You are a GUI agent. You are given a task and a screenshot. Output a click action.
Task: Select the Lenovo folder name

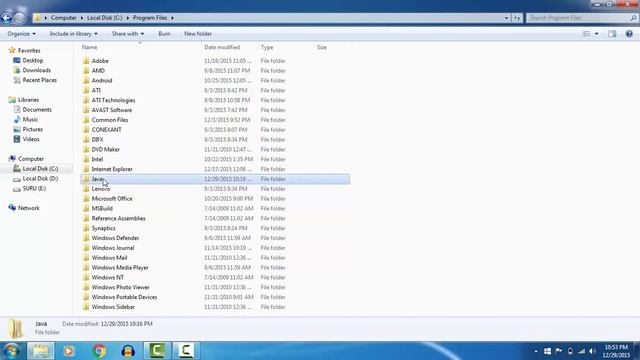tap(100, 189)
